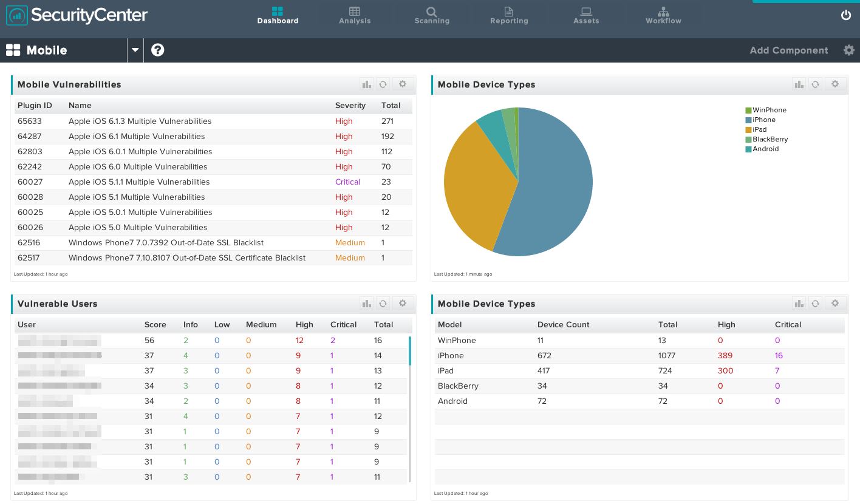Viewport: 860px width, 504px height.
Task: Click the score 56 user row
Action: point(211,341)
